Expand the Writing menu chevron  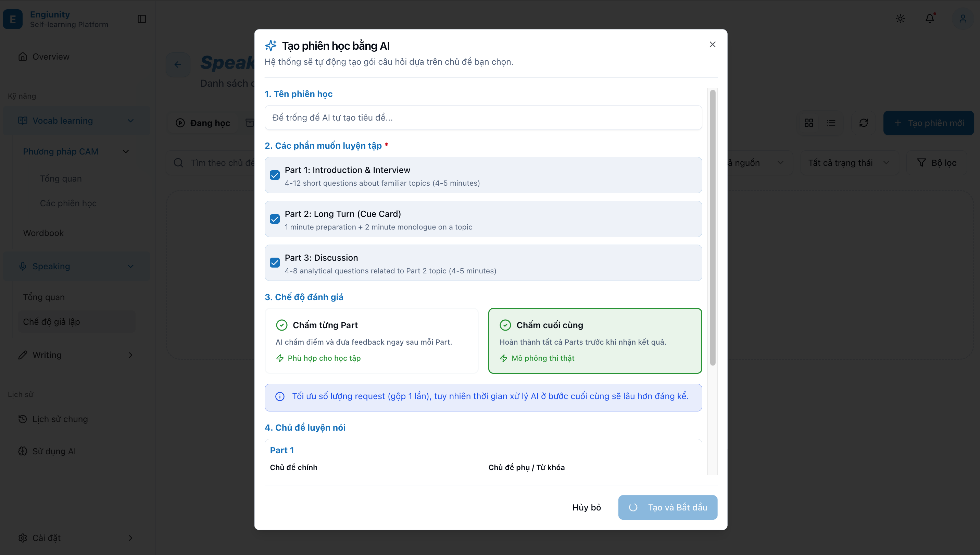130,355
